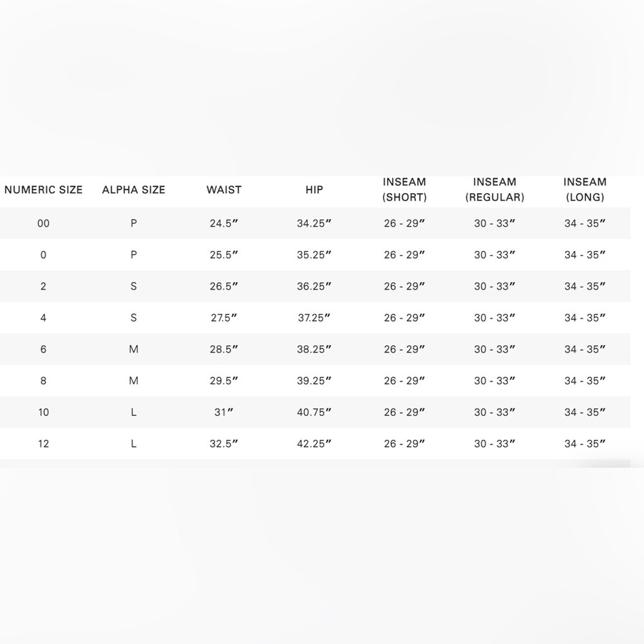
Task: Select numeric size 10 cell
Action: pos(43,412)
